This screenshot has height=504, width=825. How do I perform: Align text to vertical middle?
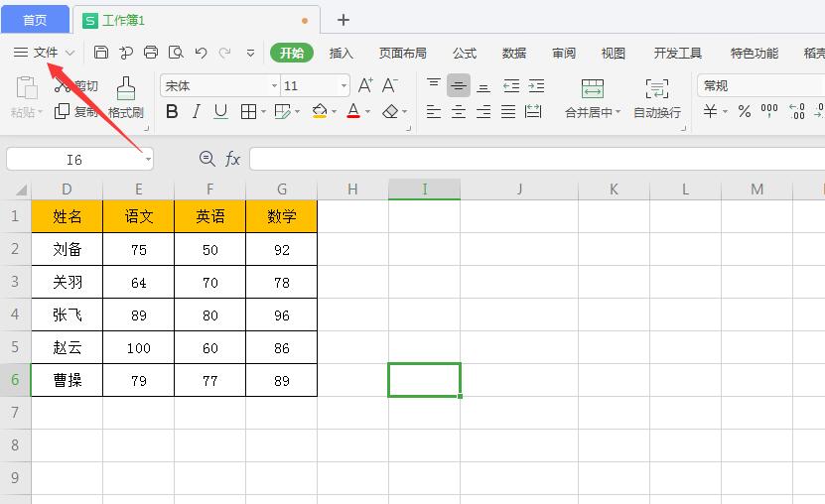click(x=459, y=85)
